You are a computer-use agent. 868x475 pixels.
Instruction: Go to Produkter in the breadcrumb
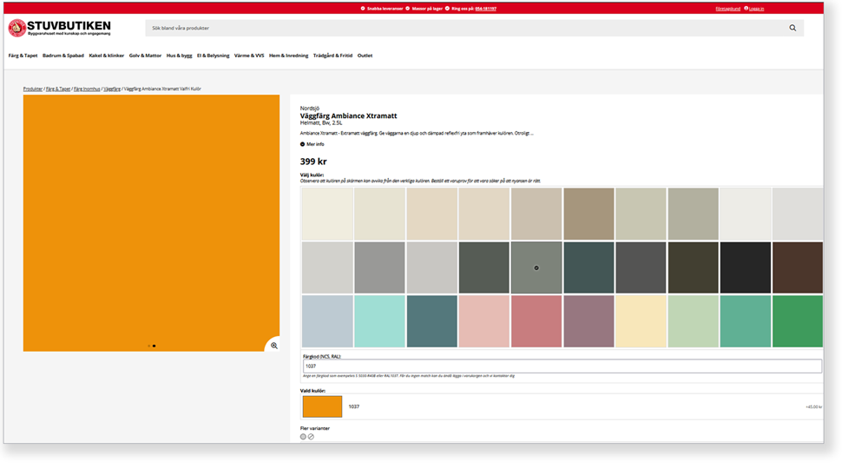point(33,89)
